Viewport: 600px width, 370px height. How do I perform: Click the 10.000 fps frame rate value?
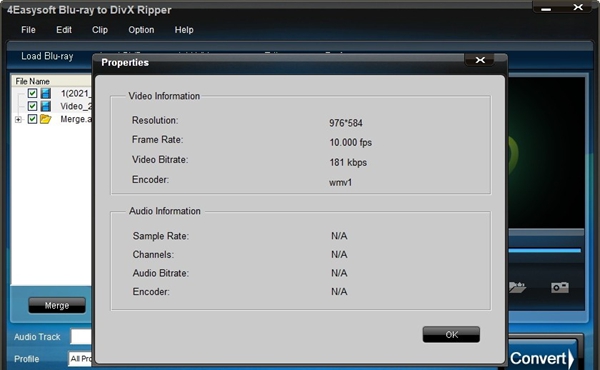[351, 142]
